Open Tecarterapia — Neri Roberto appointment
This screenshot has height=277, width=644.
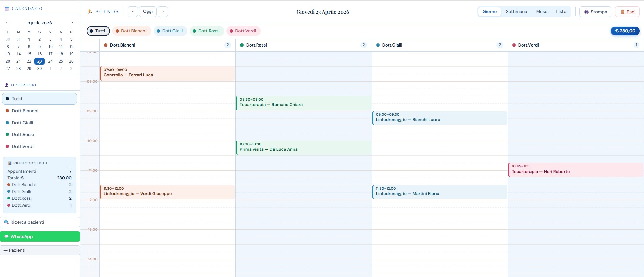[576, 170]
